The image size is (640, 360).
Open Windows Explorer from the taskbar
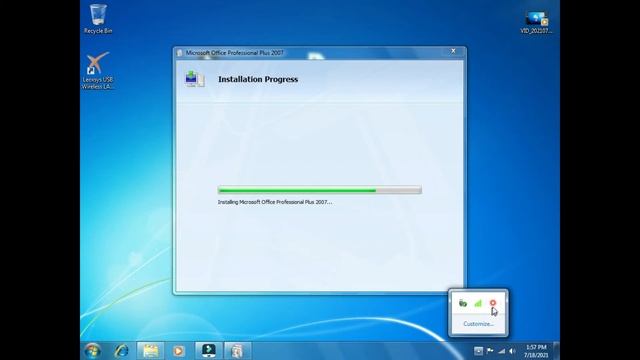pos(150,351)
